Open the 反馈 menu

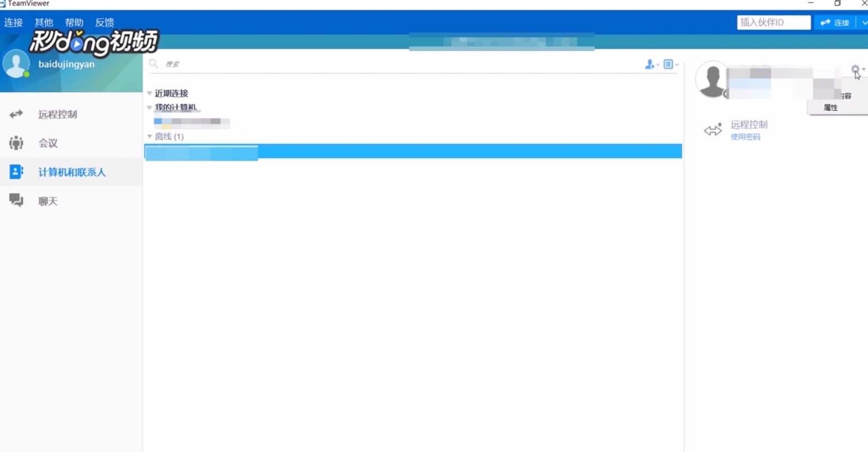[105, 22]
